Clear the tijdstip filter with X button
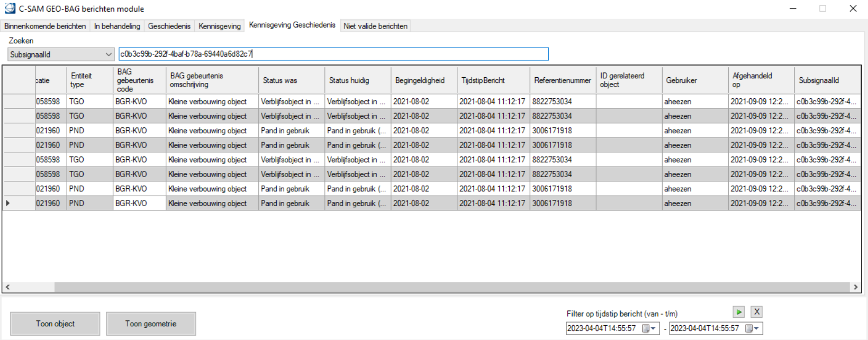The width and height of the screenshot is (868, 340). [x=757, y=312]
